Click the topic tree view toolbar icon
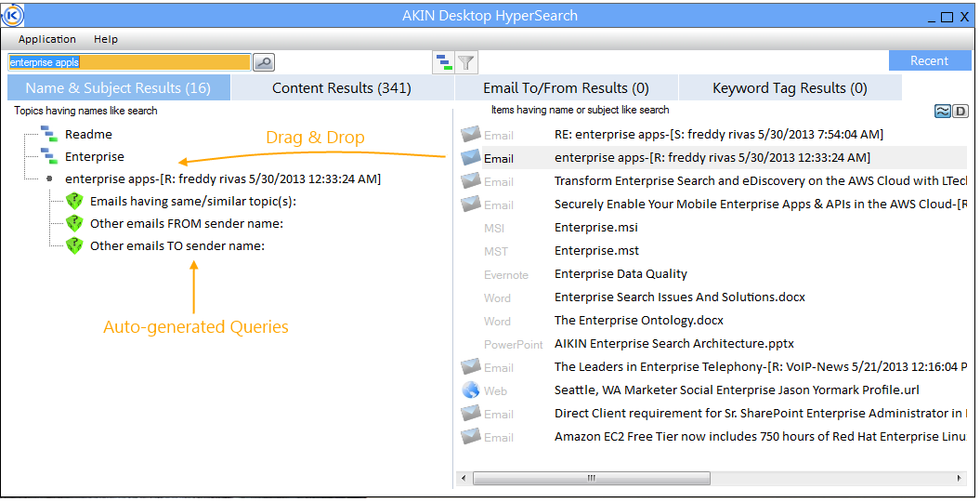 point(444,62)
